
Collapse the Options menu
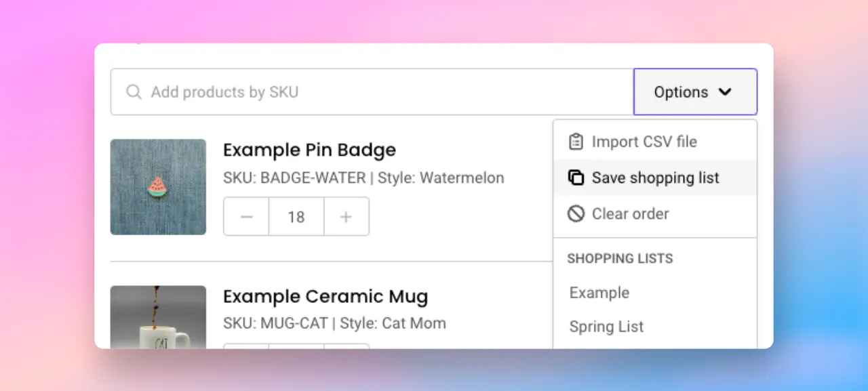(x=694, y=91)
